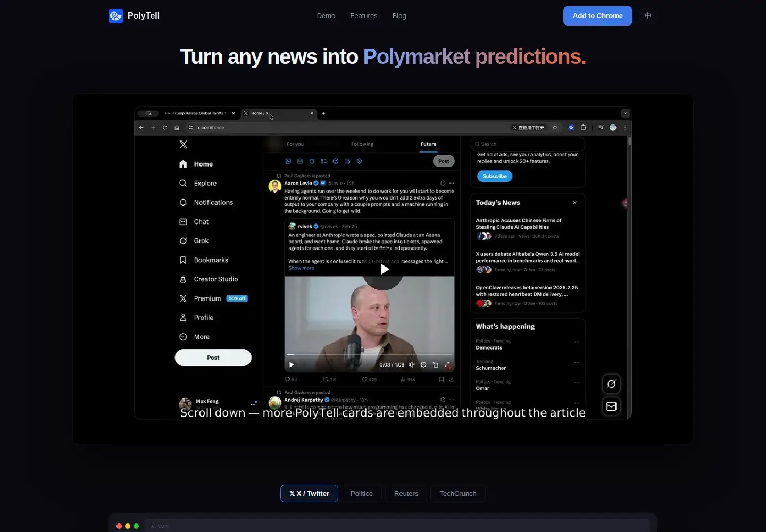This screenshot has height=532, width=766.
Task: Click the floating messages envelope button
Action: click(x=612, y=406)
